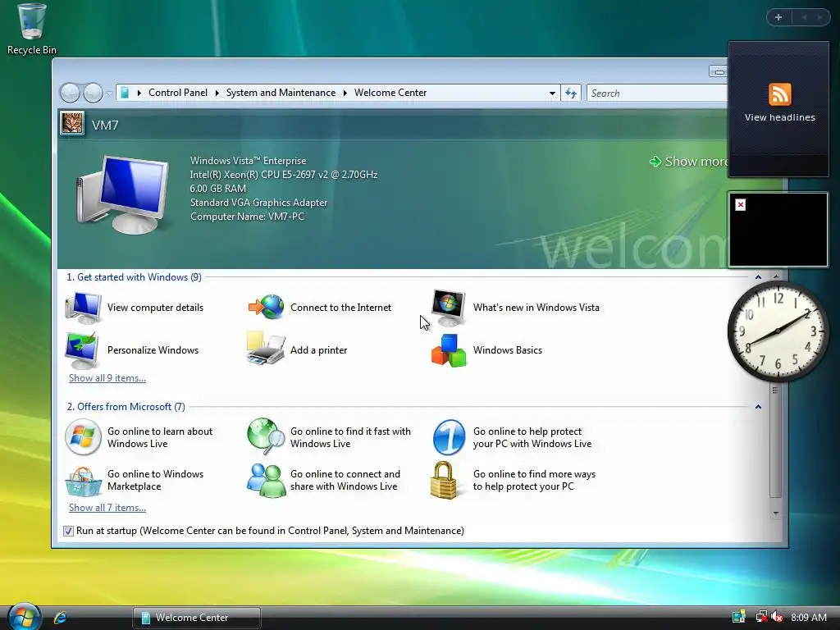Click the Connect to the Internet label
Viewport: 840px width, 630px height.
[340, 308]
